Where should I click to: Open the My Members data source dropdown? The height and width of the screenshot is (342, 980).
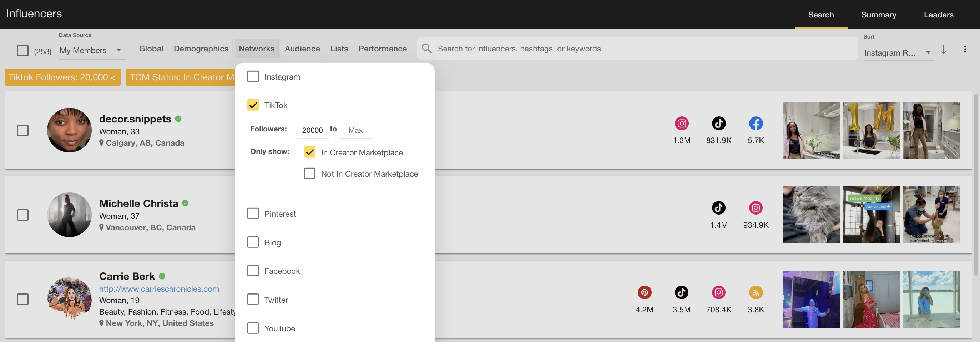pyautogui.click(x=91, y=50)
